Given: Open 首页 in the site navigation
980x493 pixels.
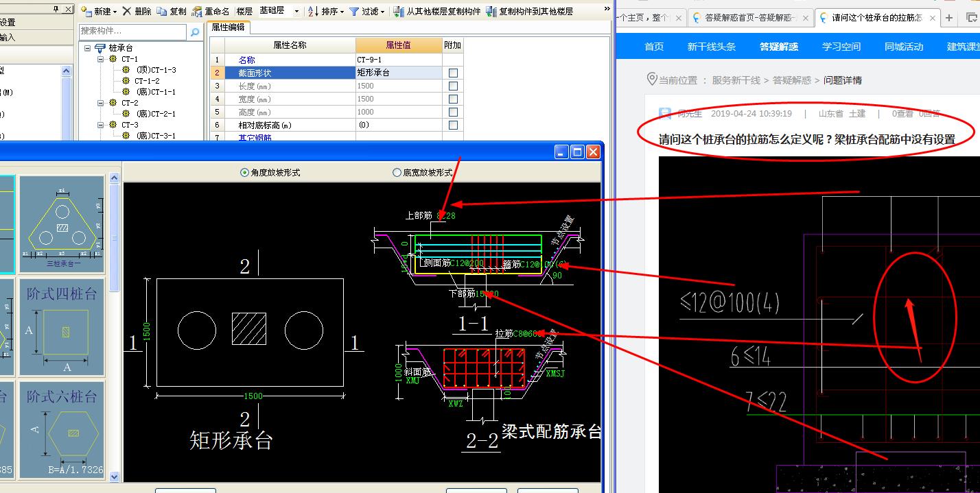Looking at the screenshot, I should click(x=654, y=47).
